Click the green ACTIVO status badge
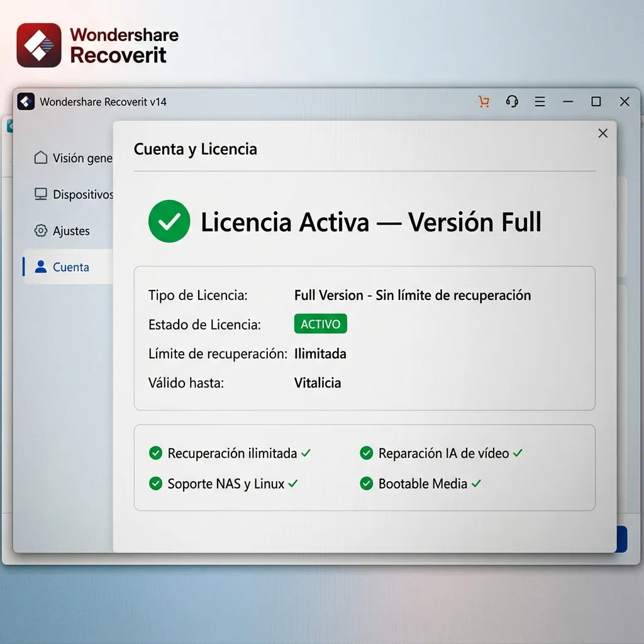Viewport: 644px width, 644px height. [x=320, y=324]
